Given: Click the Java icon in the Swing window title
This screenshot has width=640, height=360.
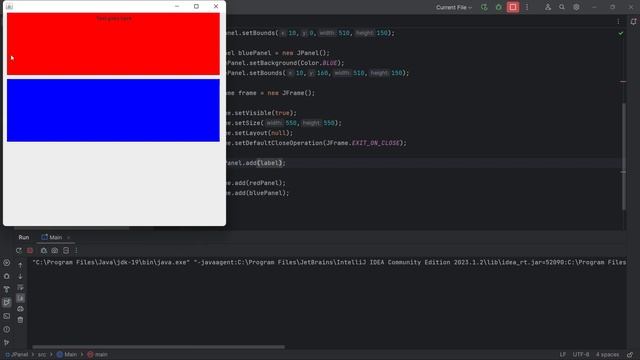Looking at the screenshot, I should (x=9, y=6).
